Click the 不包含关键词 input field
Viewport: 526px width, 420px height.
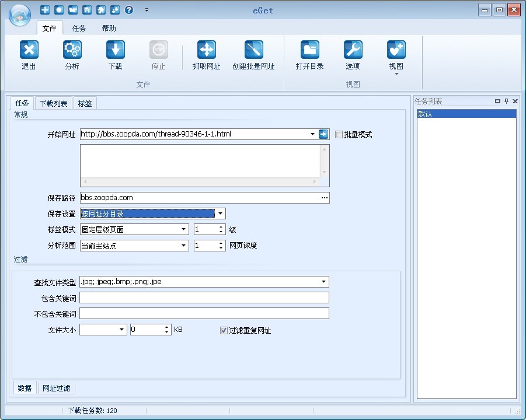[x=204, y=313]
